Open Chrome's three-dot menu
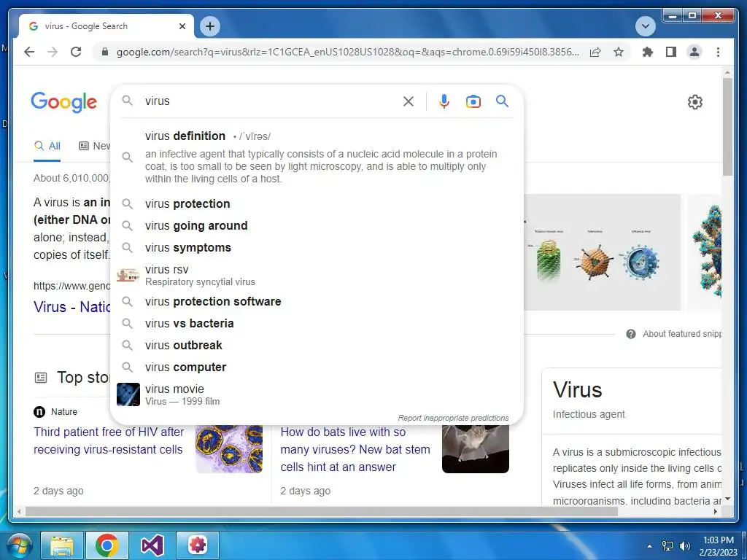747x560 pixels. 718,52
